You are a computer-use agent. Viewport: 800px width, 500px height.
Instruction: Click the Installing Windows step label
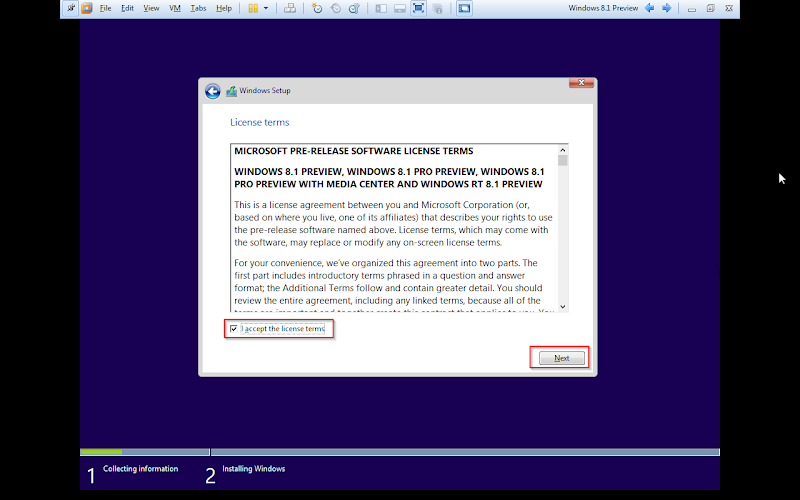(x=254, y=469)
